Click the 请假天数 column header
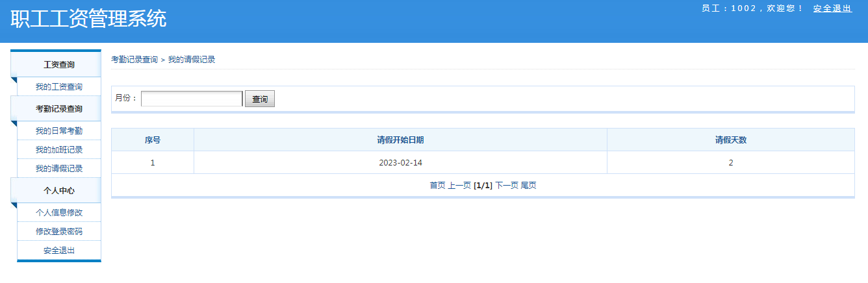The image size is (868, 283). pyautogui.click(x=731, y=140)
